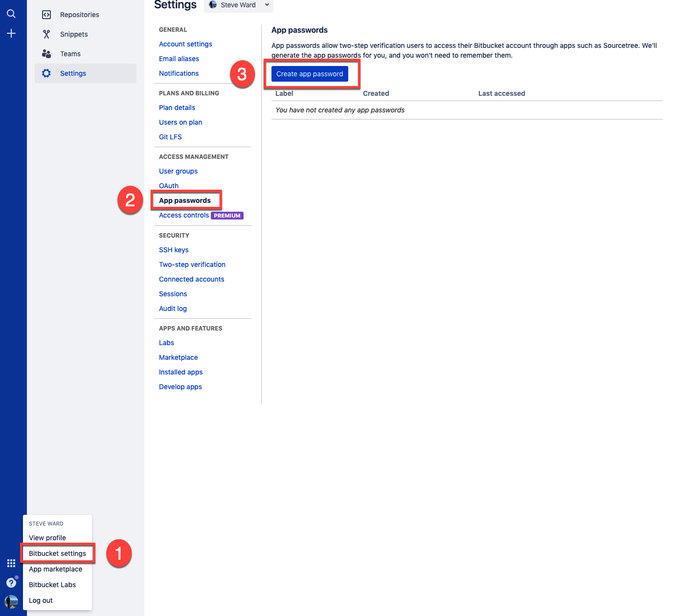Open Develop apps link

pos(180,387)
